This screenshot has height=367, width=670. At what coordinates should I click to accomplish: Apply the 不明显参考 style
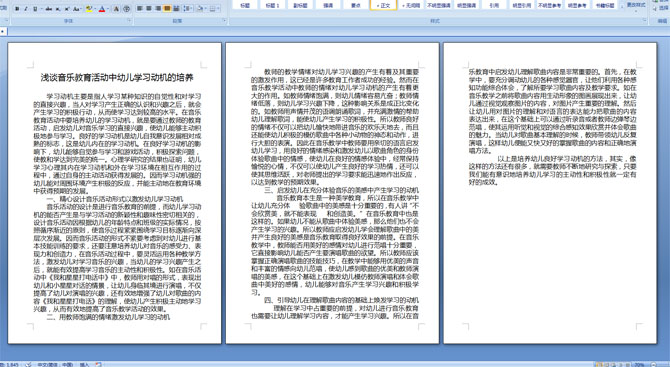(x=550, y=5)
